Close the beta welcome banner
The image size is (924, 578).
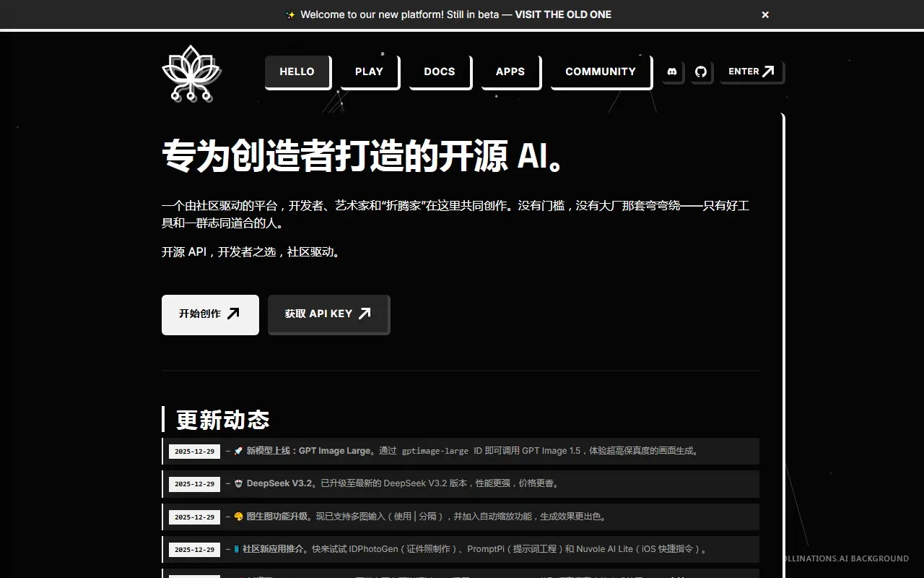coord(765,14)
